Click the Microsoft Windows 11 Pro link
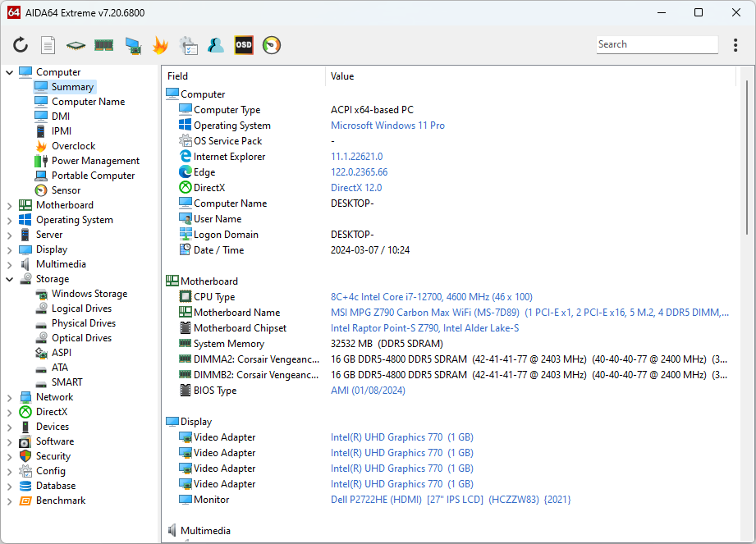The image size is (756, 544). pos(387,126)
